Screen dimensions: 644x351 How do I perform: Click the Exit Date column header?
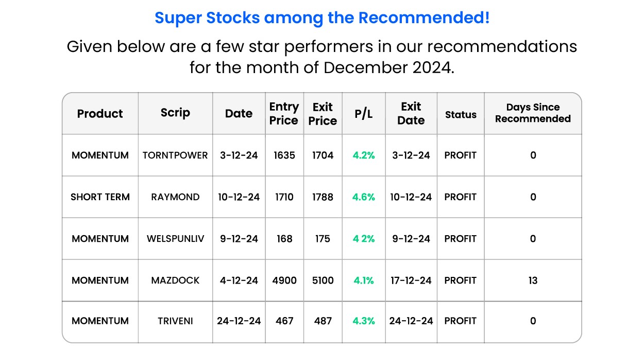[x=411, y=114]
